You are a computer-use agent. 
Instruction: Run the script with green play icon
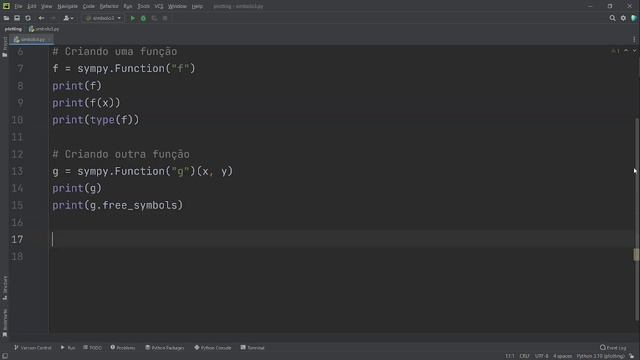point(132,18)
